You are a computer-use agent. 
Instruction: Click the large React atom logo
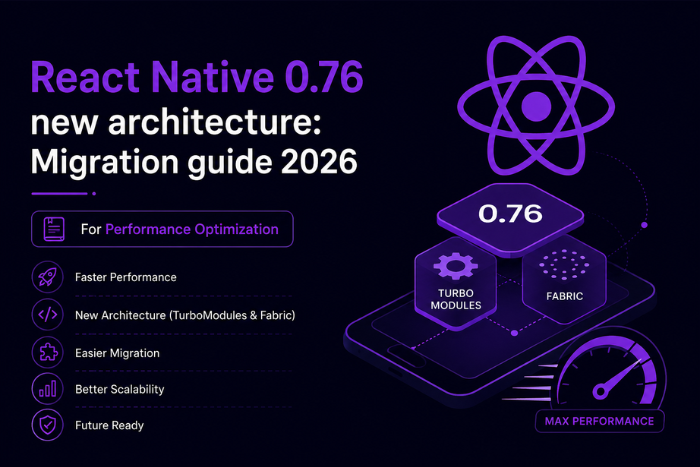tap(536, 106)
